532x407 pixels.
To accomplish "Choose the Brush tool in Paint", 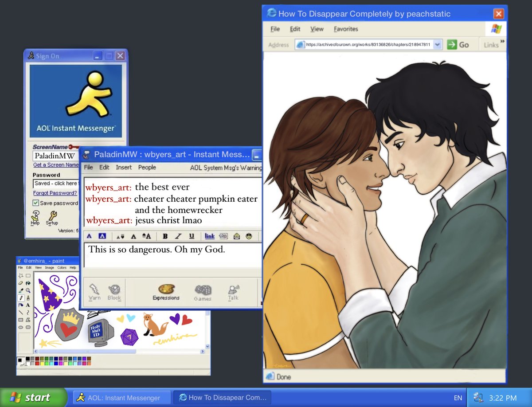I will click(x=28, y=298).
